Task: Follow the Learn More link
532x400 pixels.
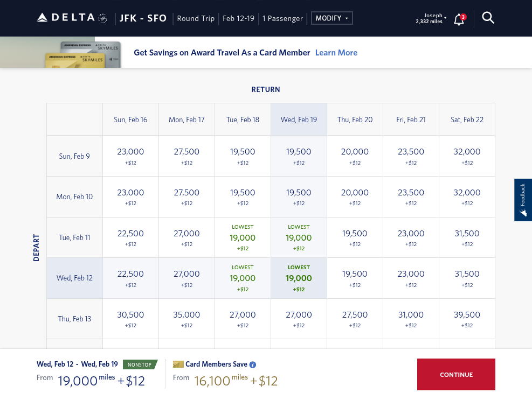Action: [x=336, y=53]
